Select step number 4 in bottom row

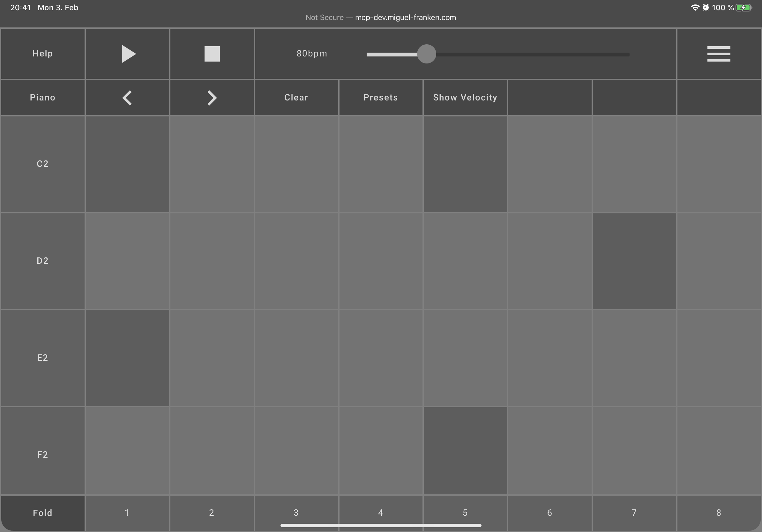[x=380, y=513]
